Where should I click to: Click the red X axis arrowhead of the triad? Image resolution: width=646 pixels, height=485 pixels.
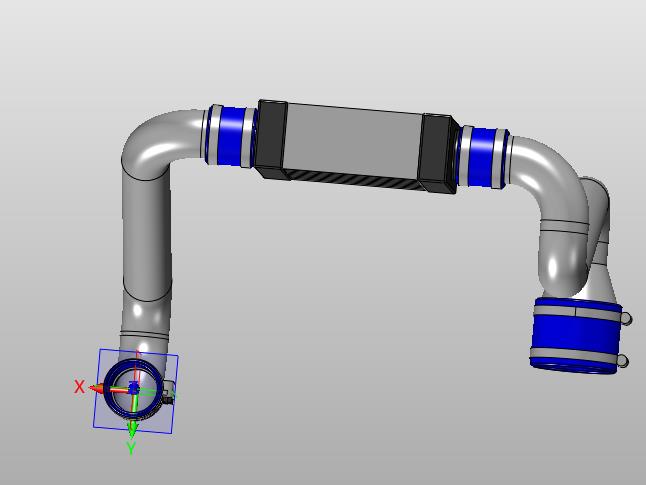click(98, 389)
